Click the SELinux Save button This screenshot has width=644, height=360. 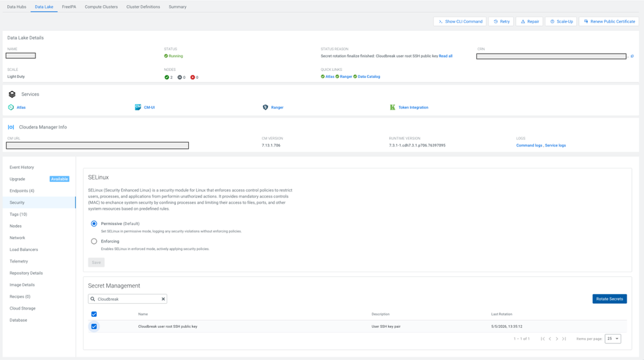pos(96,262)
